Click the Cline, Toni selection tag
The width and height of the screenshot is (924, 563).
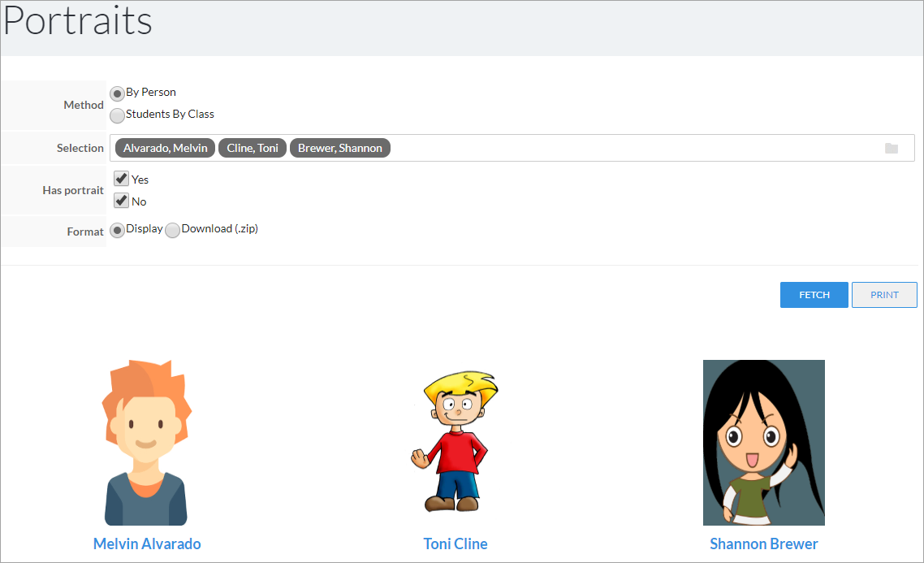(x=253, y=148)
